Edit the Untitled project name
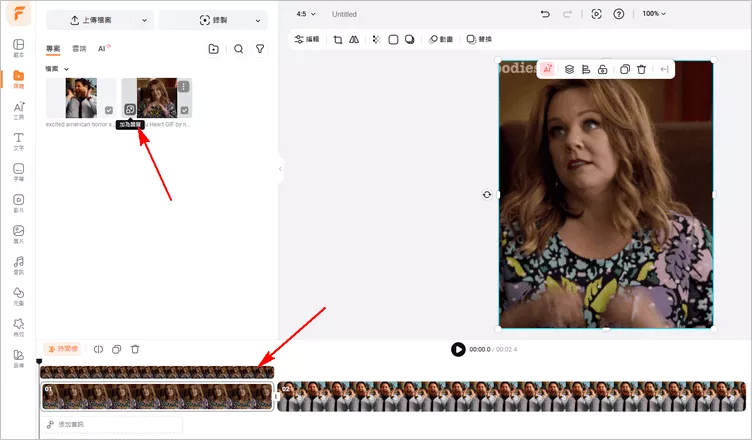752x440 pixels. point(344,14)
